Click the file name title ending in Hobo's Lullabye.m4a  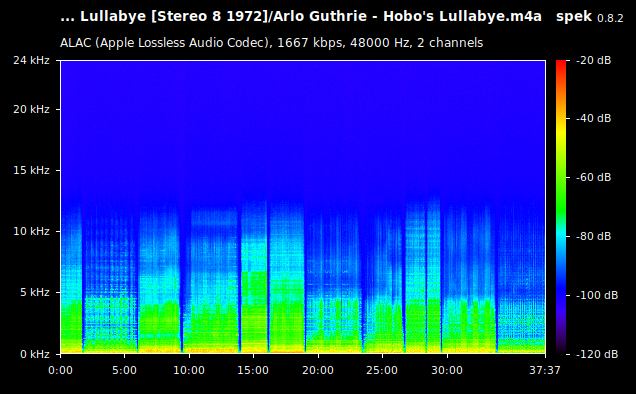click(301, 17)
